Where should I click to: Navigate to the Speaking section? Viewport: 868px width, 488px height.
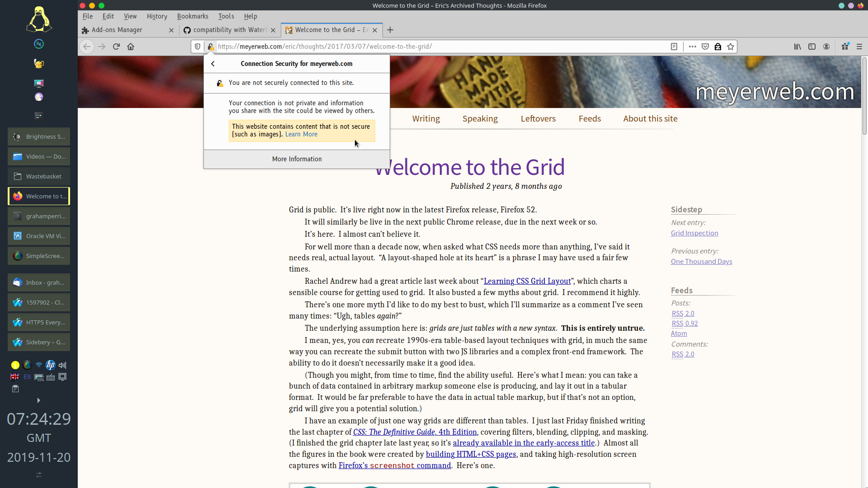(480, 119)
